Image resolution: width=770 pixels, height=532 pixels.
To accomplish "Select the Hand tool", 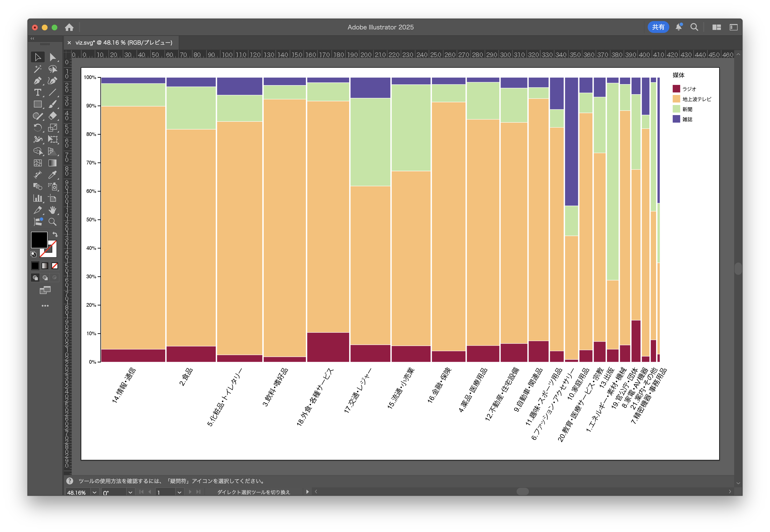I will pos(52,210).
